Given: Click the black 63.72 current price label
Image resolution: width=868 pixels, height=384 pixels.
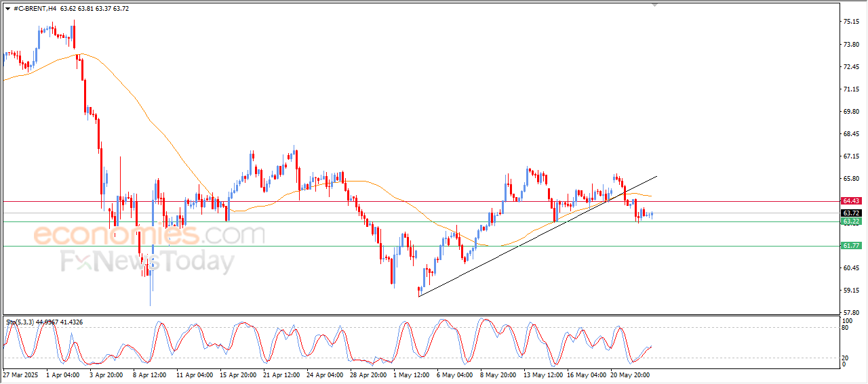Looking at the screenshot, I should [x=852, y=213].
